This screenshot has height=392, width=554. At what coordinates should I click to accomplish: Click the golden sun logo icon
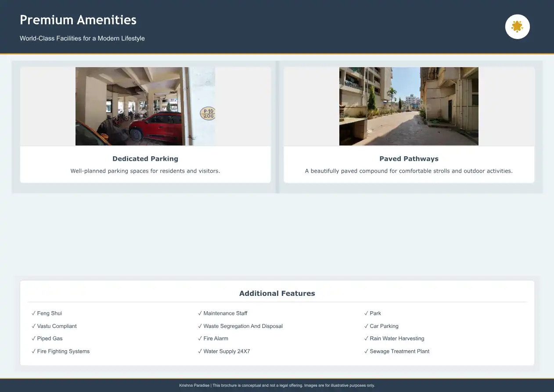click(517, 27)
